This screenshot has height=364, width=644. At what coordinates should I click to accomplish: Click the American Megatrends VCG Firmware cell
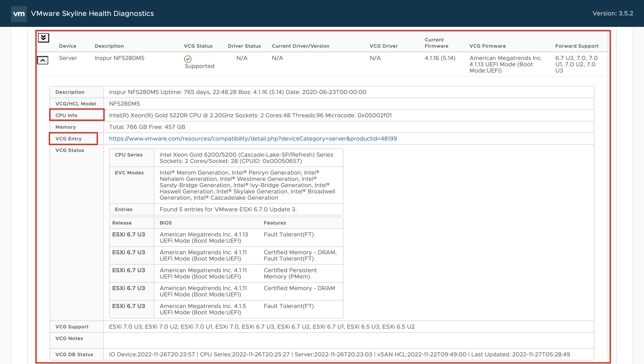(x=506, y=64)
